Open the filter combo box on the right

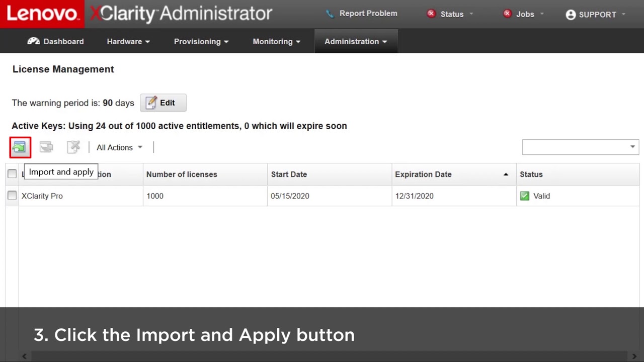click(581, 147)
